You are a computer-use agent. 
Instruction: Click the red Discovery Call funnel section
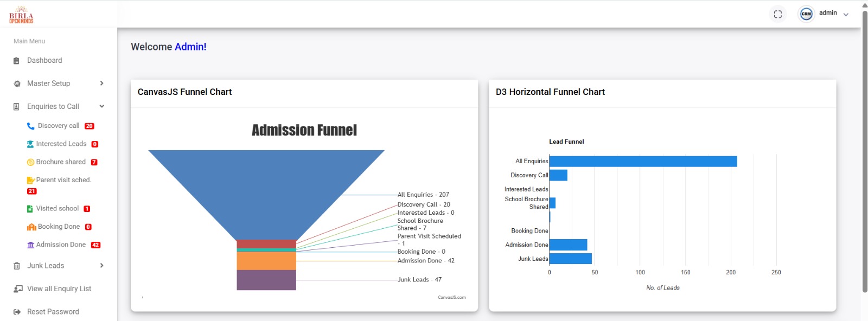coord(266,244)
